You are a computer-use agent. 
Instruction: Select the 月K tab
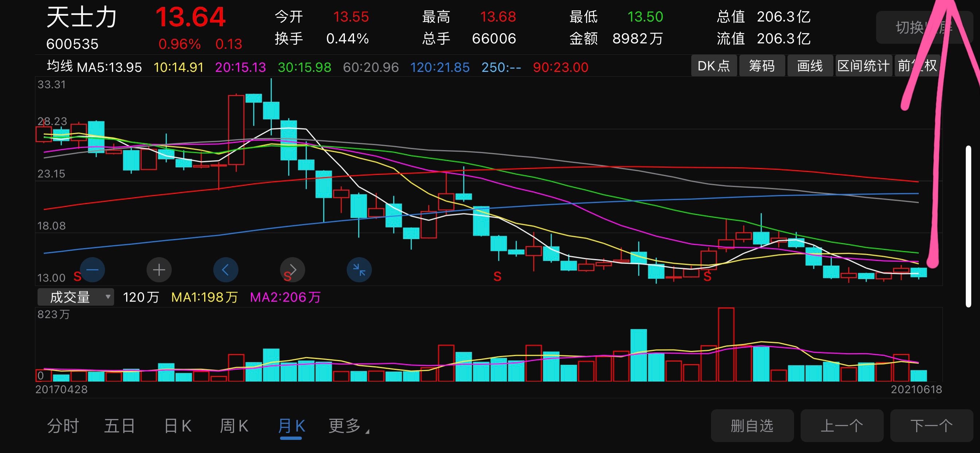(291, 426)
